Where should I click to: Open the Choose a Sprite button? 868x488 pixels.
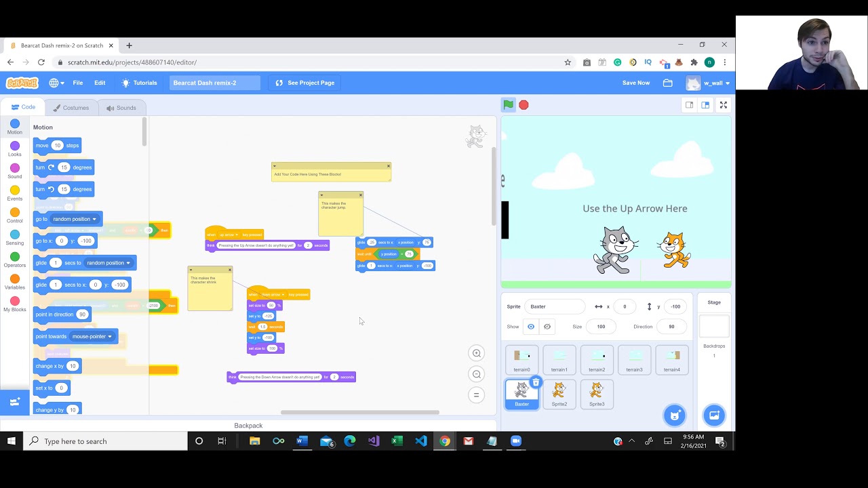pos(675,415)
